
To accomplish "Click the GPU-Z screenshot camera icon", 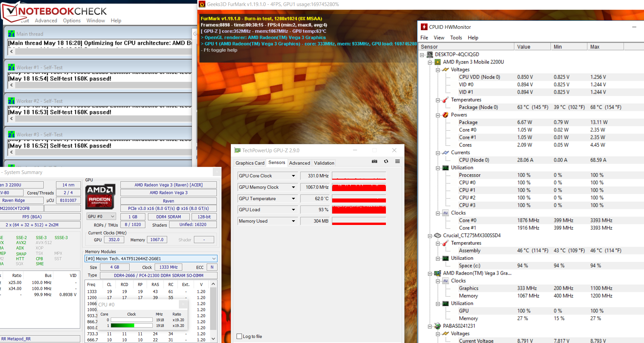I will pos(375,162).
